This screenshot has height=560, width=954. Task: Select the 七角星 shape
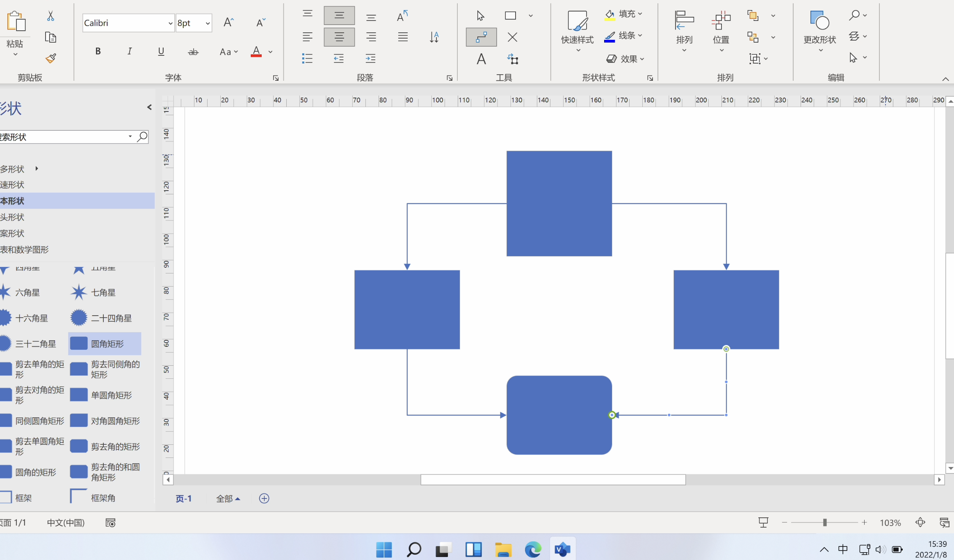(94, 293)
